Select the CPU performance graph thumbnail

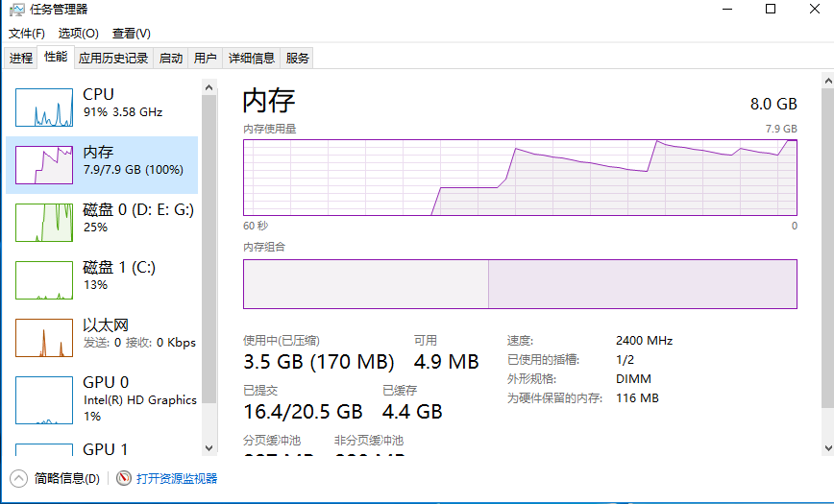44,108
